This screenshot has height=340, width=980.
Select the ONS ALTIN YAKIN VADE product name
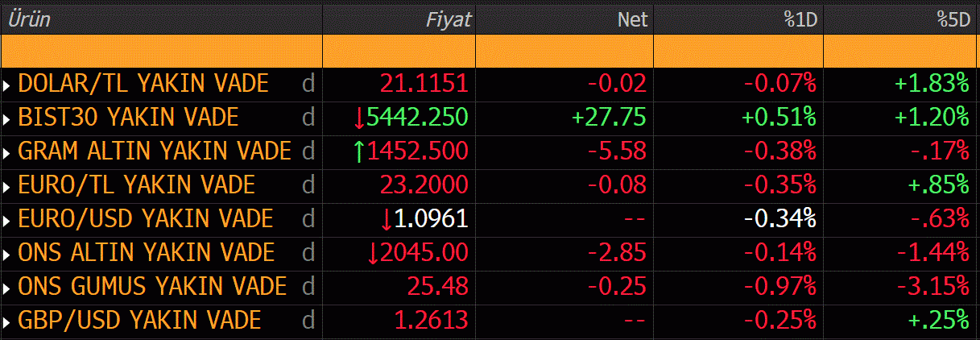tap(147, 252)
